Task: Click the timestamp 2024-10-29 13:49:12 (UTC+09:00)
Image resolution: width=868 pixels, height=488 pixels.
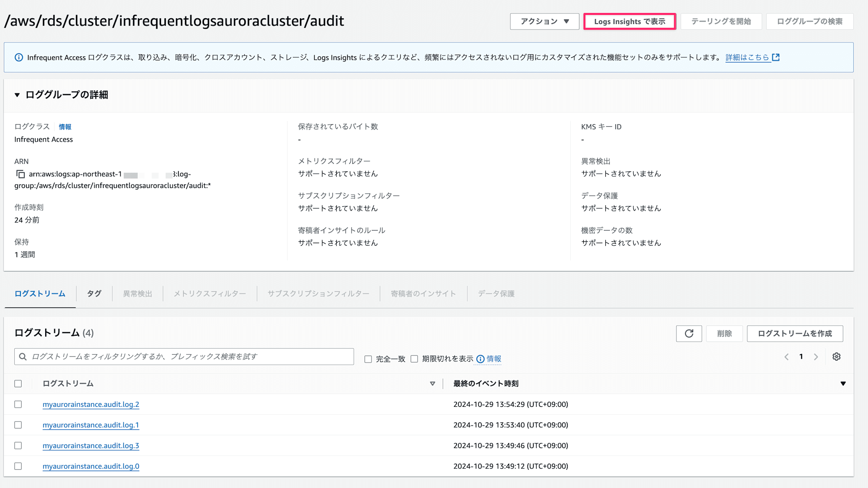Action: [x=510, y=466]
